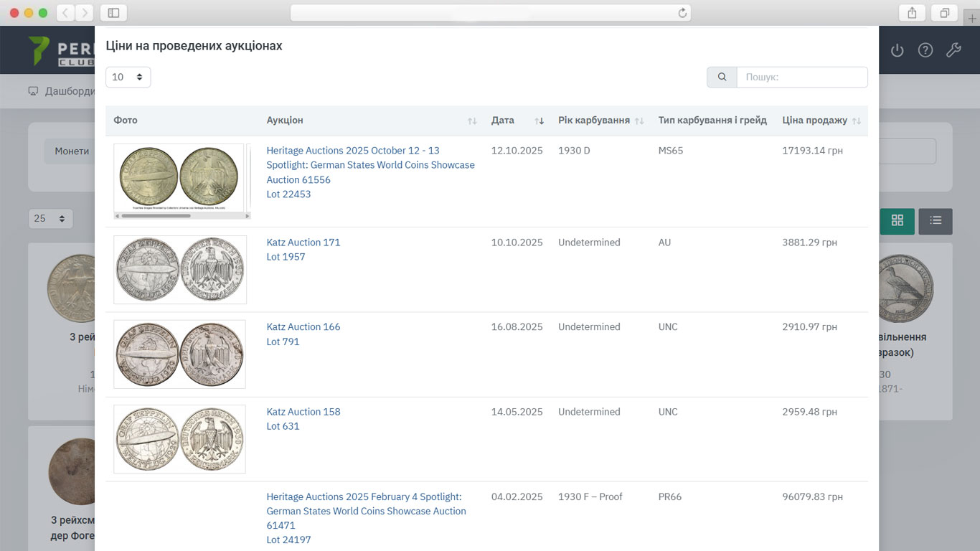This screenshot has height=551, width=980.
Task: Open Katz Auction 171 Lot 1957 link
Action: pos(303,250)
